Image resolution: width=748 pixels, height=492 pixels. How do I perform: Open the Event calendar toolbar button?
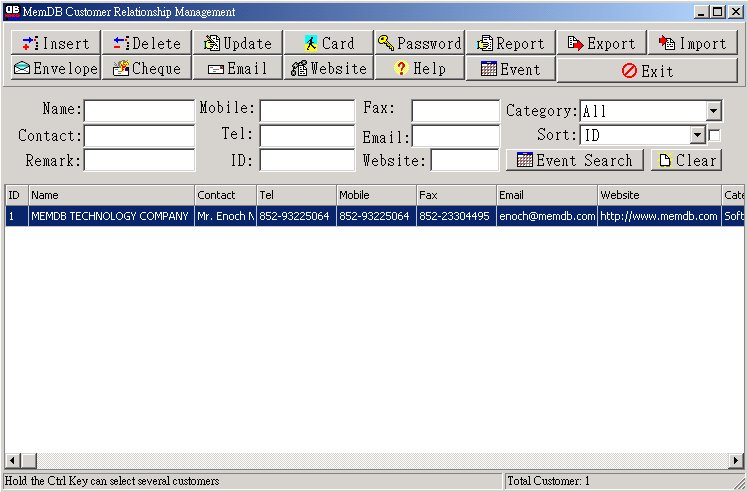tap(511, 69)
